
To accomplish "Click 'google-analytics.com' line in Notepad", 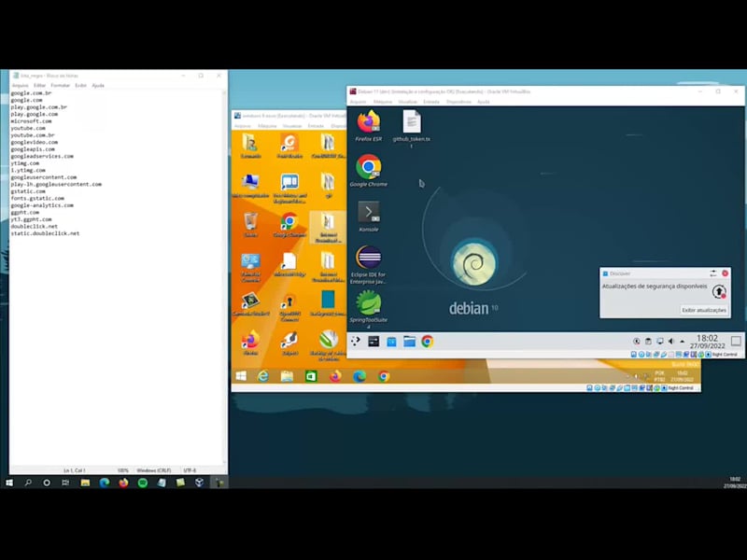I will point(42,205).
